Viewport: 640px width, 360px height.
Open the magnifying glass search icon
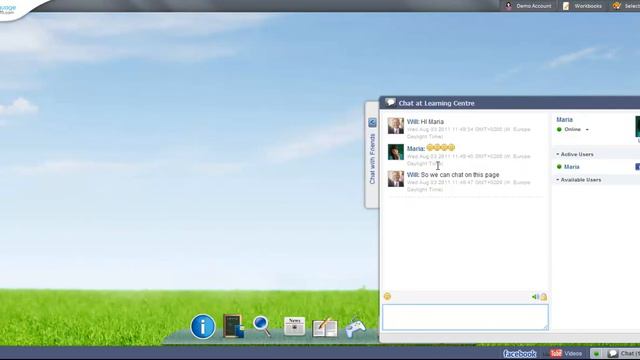[x=262, y=326]
